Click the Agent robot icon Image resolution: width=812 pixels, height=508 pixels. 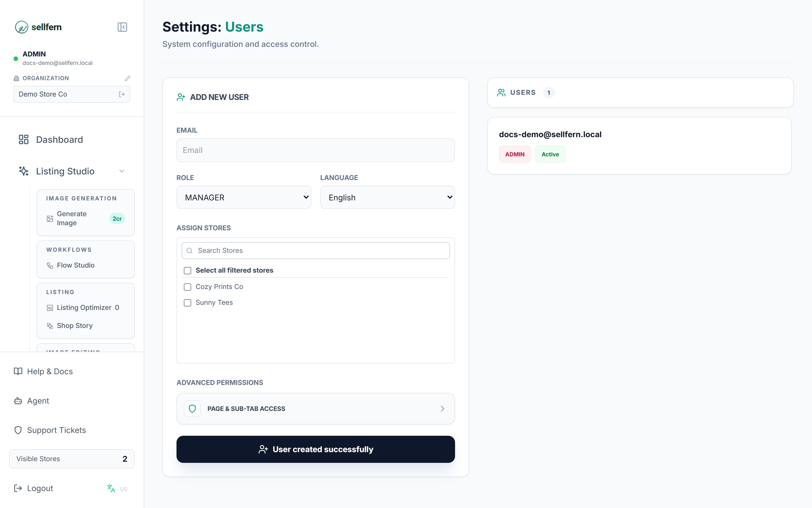(x=18, y=401)
